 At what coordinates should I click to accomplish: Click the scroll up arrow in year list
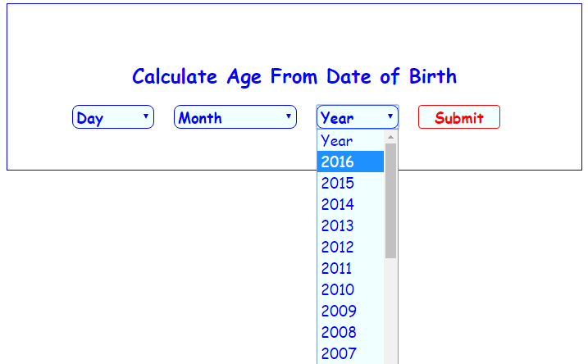coord(390,137)
